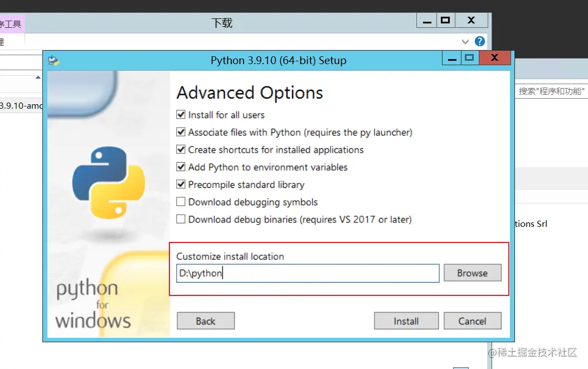Viewport: 588px width, 369px height.
Task: Maximize the Python Setup window
Action: [x=469, y=59]
